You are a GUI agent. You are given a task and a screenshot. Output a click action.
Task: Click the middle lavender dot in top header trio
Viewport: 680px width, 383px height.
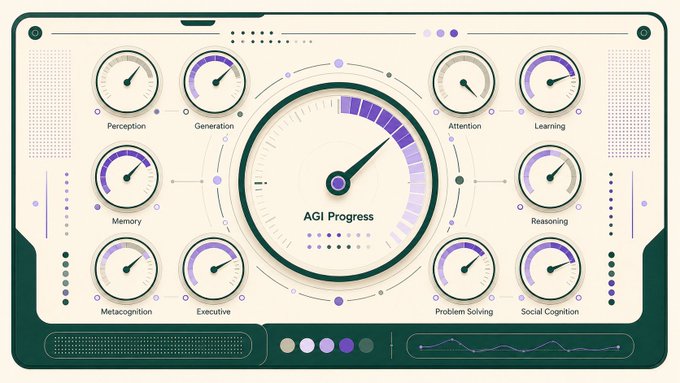pyautogui.click(x=440, y=33)
